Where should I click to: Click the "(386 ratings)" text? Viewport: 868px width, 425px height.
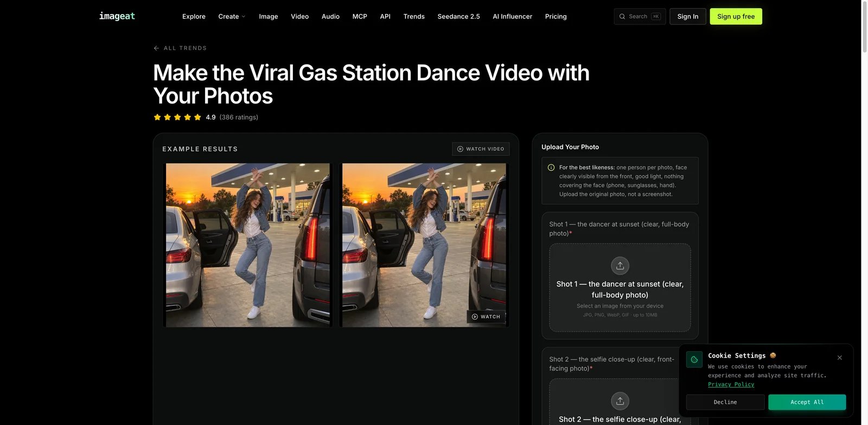point(239,117)
